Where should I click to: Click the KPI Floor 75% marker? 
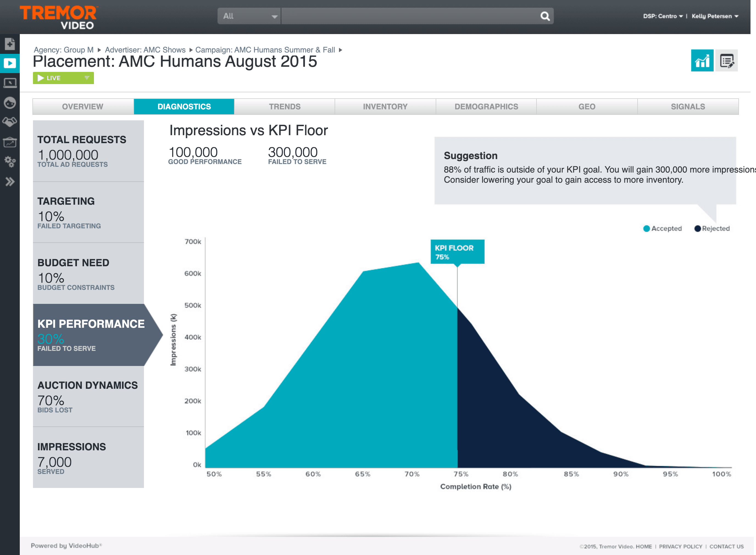pos(457,252)
